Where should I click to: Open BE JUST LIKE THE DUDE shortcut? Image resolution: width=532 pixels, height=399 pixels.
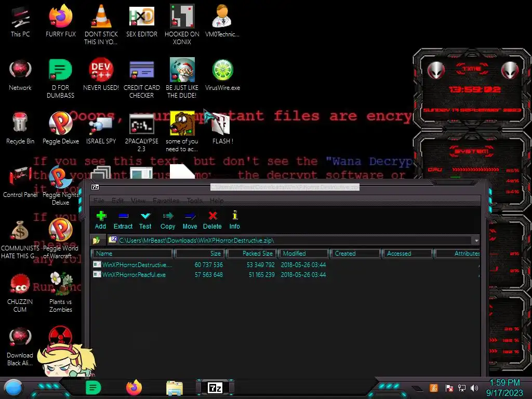click(x=182, y=78)
